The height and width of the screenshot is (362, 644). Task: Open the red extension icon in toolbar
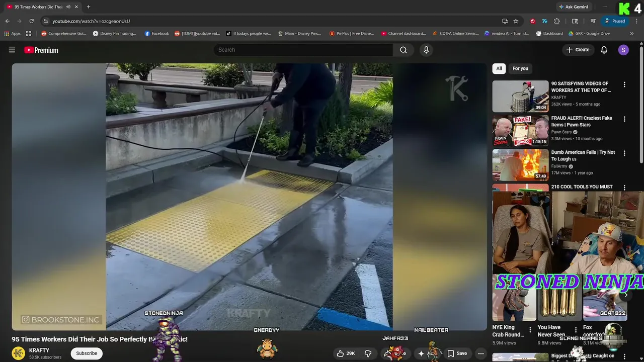(x=532, y=21)
